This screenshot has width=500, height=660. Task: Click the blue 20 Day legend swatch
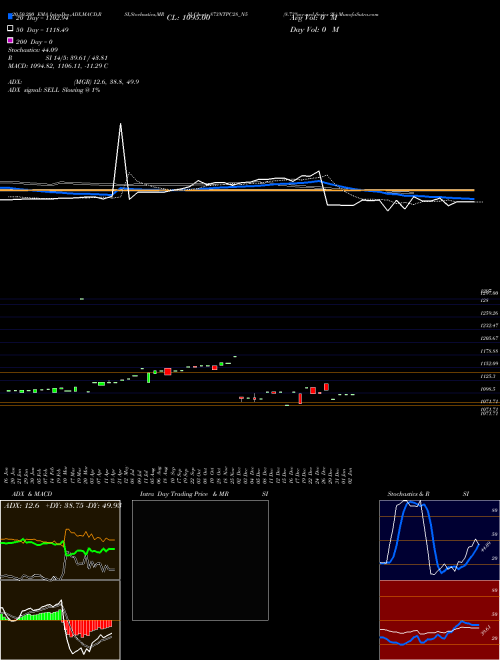coord(11,16)
